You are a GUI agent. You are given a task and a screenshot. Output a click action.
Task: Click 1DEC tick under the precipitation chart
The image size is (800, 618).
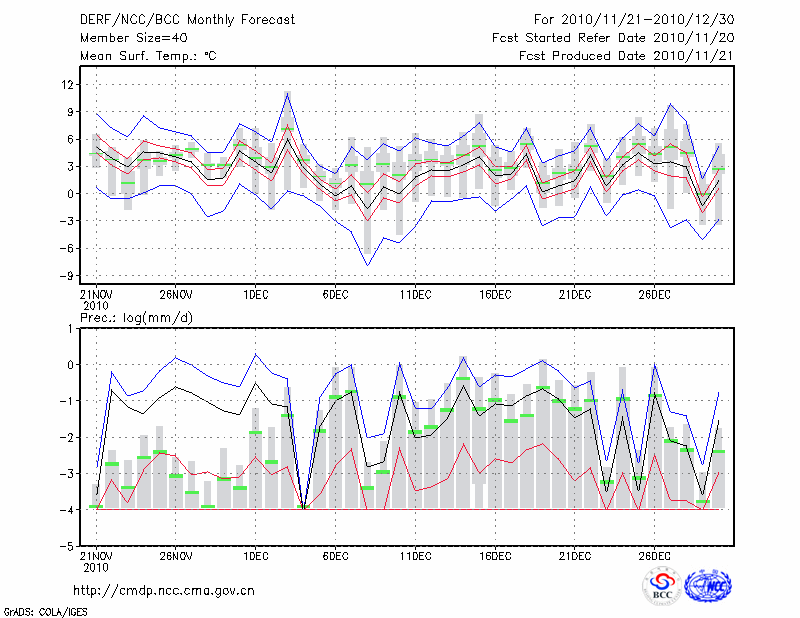[x=255, y=556]
